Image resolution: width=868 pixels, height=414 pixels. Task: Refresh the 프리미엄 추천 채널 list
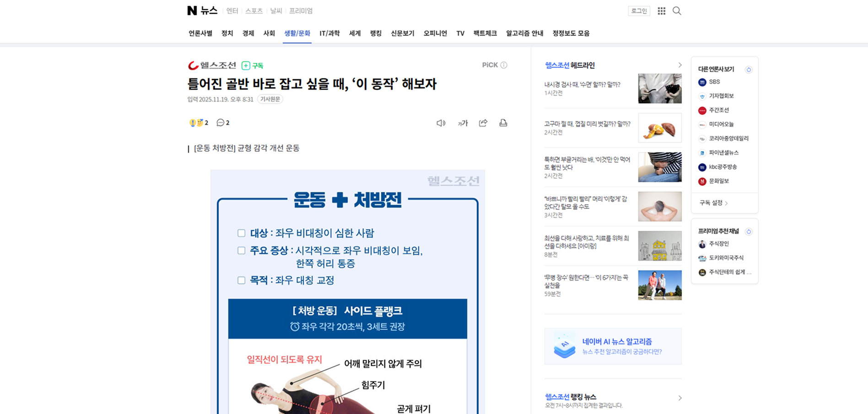pos(749,231)
